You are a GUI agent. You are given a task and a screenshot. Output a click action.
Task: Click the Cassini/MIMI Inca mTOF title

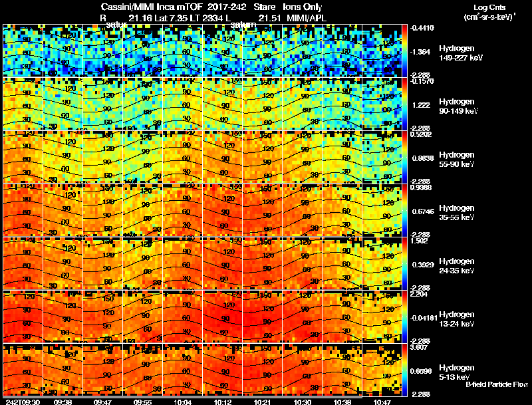pos(152,7)
